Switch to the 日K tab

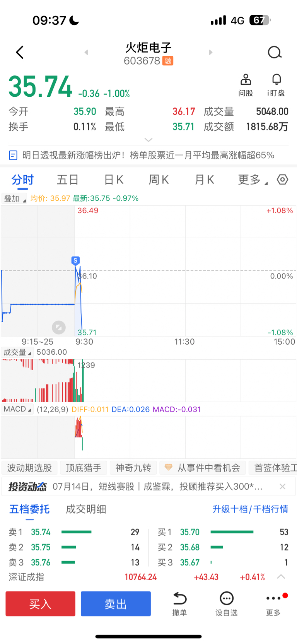(114, 179)
